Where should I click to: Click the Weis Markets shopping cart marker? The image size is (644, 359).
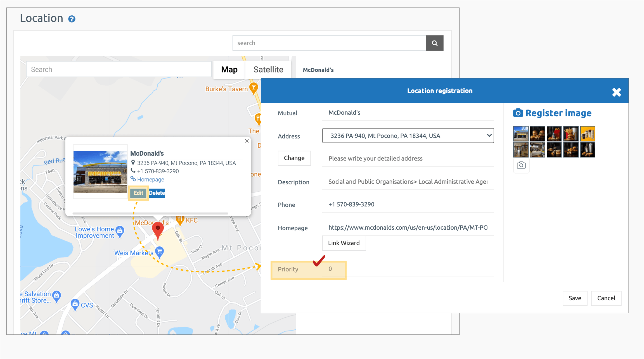(x=160, y=251)
